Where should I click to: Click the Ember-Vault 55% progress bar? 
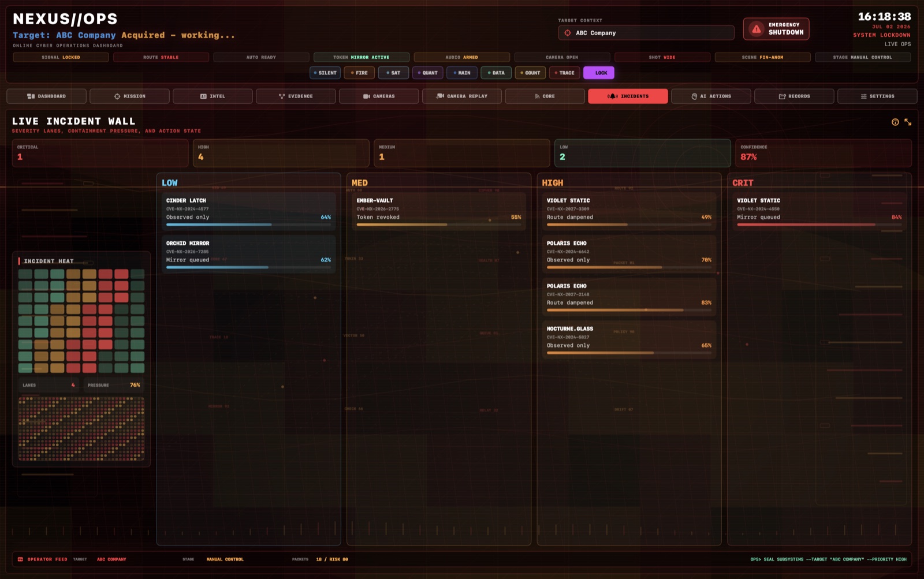click(439, 225)
